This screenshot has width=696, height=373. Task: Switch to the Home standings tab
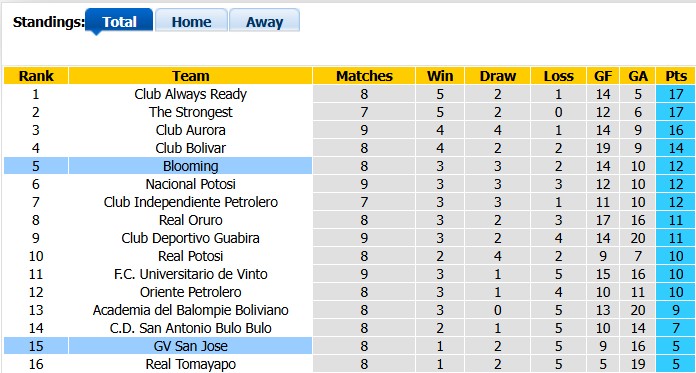[x=191, y=20]
